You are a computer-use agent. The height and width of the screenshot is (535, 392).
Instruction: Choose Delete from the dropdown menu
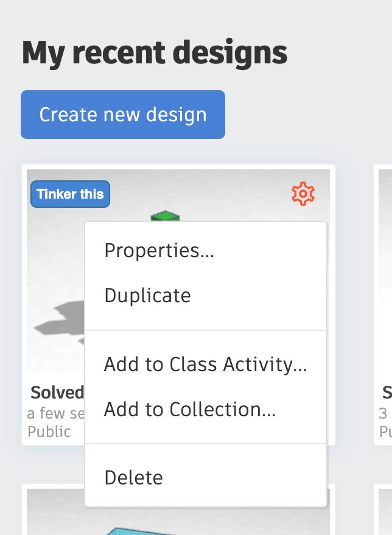(x=134, y=477)
